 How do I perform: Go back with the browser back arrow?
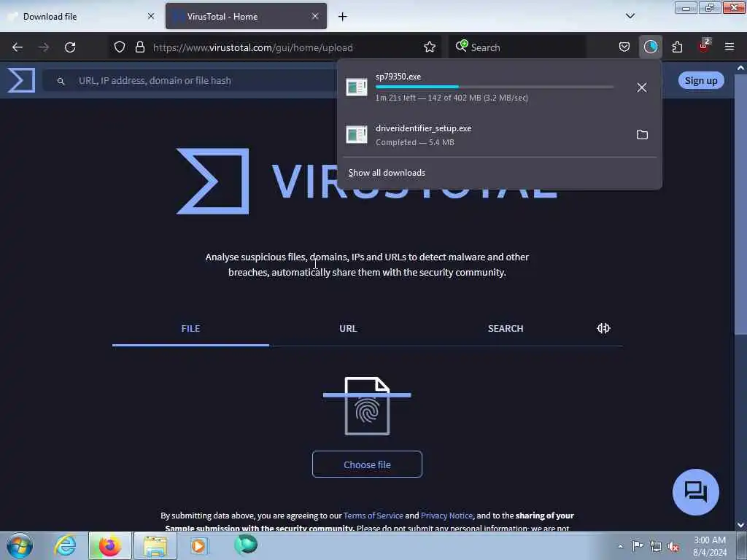point(18,47)
